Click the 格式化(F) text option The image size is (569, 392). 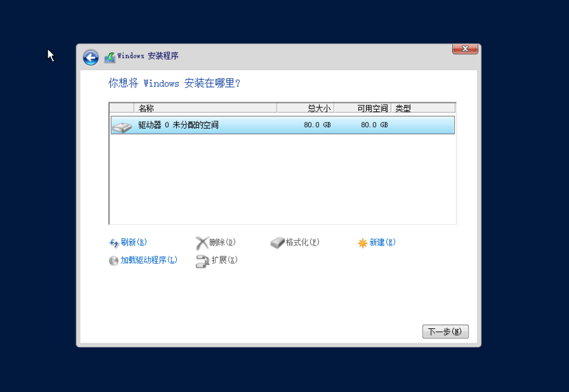(x=302, y=242)
